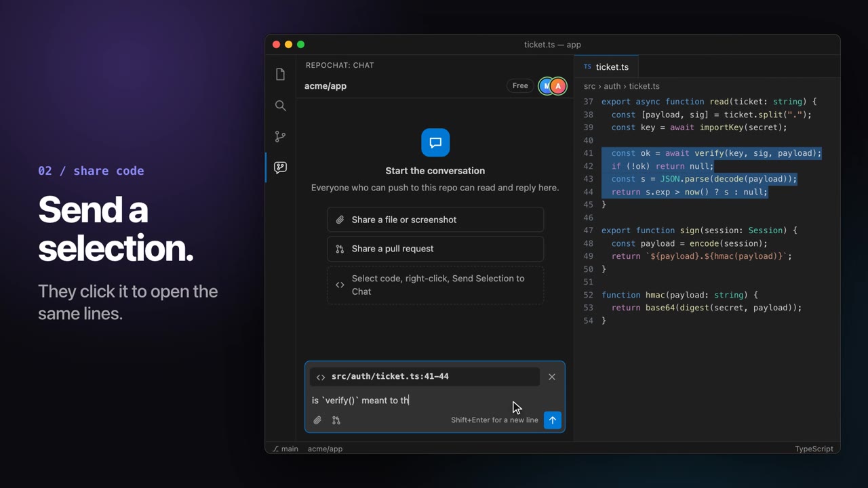Click the auth breadcrumb segment
The width and height of the screenshot is (868, 488).
coord(612,86)
